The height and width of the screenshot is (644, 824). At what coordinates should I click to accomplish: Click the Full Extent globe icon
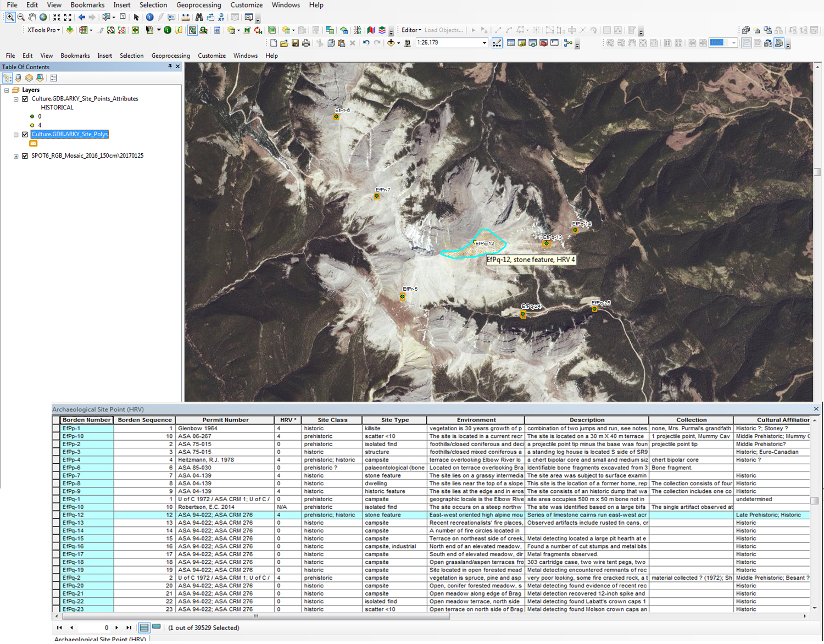pos(43,18)
